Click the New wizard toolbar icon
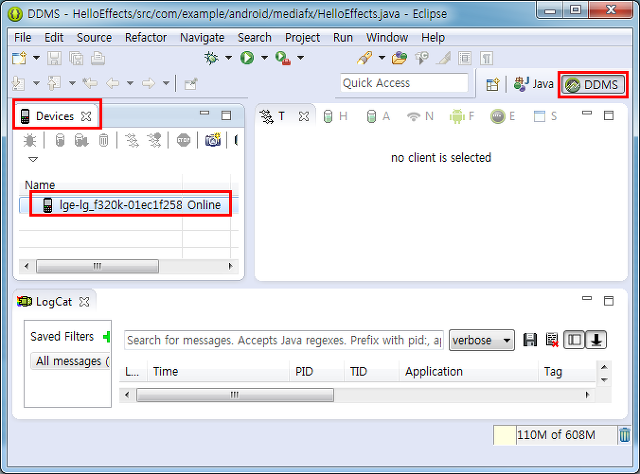This screenshot has width=640, height=474. [x=19, y=58]
